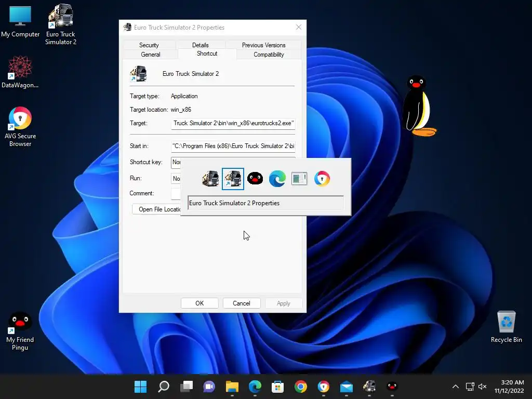This screenshot has height=399, width=532.
Task: Open taskbar Search
Action: 164,387
